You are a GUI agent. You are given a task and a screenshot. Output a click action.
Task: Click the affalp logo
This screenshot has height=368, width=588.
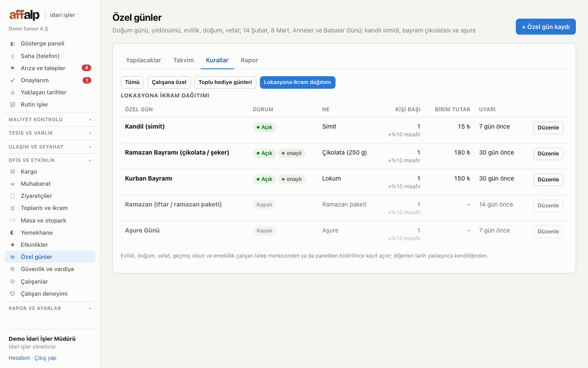[x=25, y=15]
